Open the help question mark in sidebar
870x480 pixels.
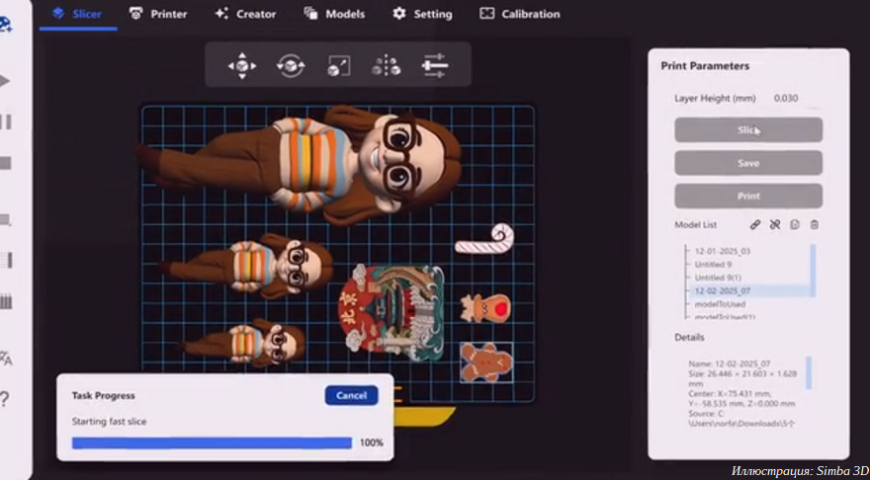pos(4,398)
